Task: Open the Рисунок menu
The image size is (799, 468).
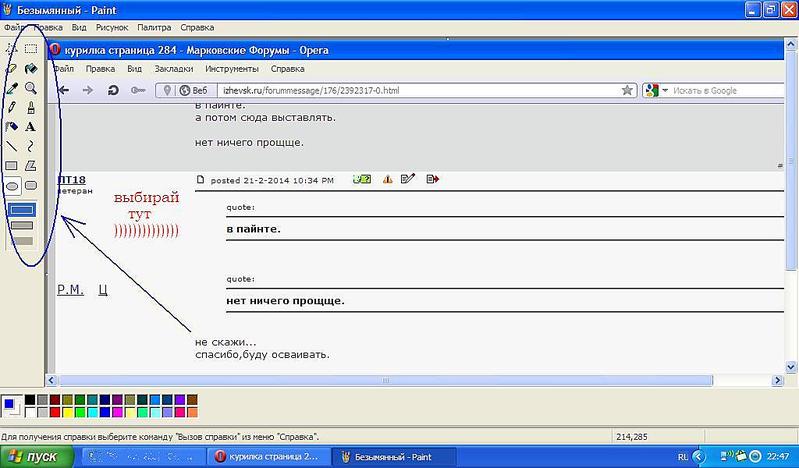Action: tap(112, 28)
